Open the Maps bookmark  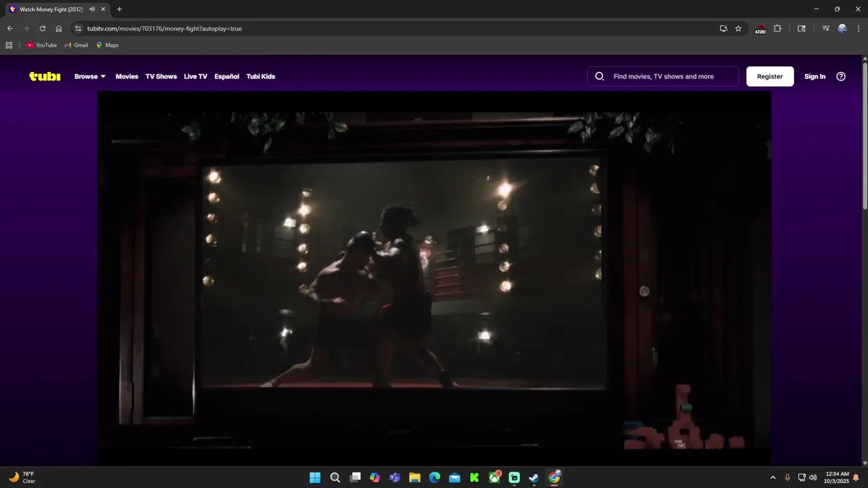pyautogui.click(x=107, y=45)
